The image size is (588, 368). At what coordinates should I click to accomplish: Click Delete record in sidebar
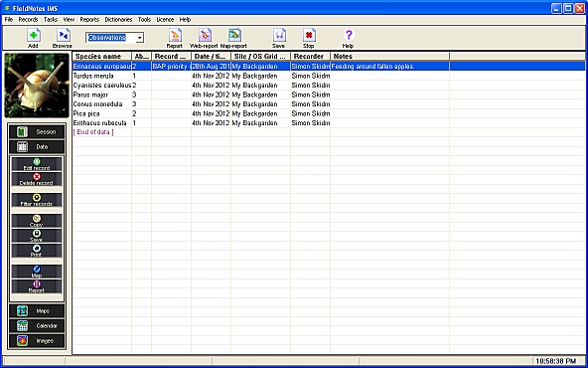coord(37,179)
